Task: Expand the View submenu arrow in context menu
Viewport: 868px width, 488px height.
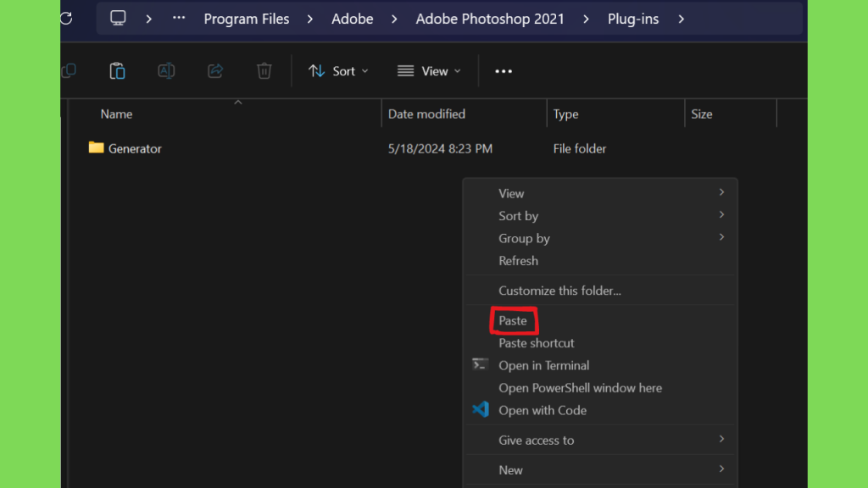Action: 722,192
